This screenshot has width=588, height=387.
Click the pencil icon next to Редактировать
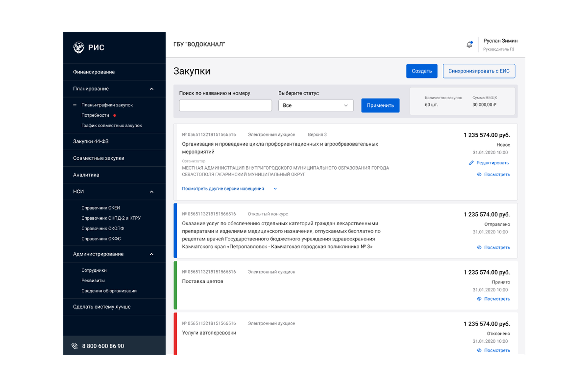(471, 163)
